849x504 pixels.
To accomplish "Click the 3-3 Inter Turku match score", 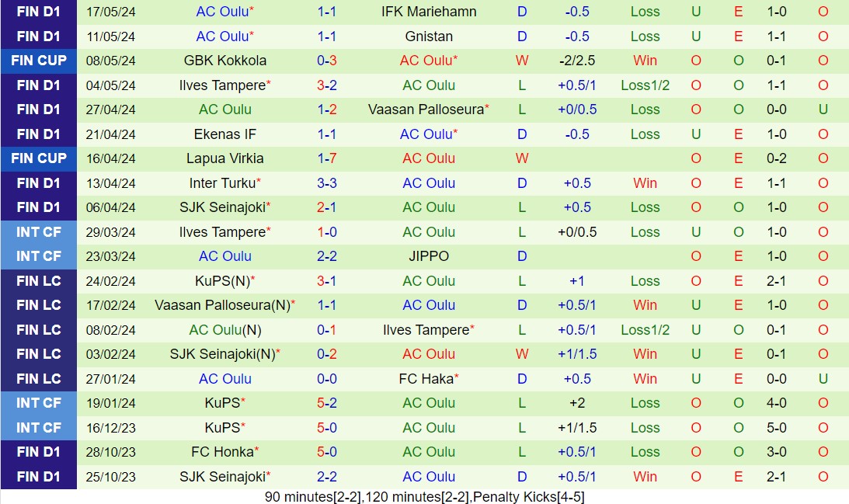I will coord(327,183).
